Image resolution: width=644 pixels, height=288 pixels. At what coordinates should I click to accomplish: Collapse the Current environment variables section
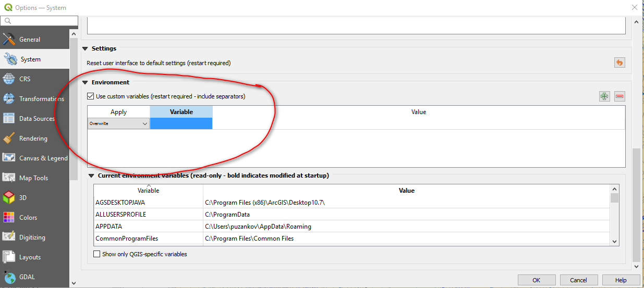91,176
